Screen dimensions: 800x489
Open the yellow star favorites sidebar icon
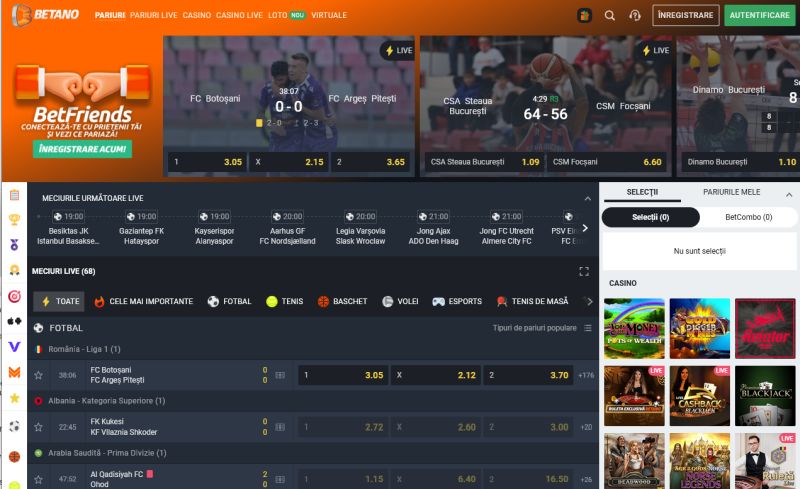pyautogui.click(x=14, y=398)
